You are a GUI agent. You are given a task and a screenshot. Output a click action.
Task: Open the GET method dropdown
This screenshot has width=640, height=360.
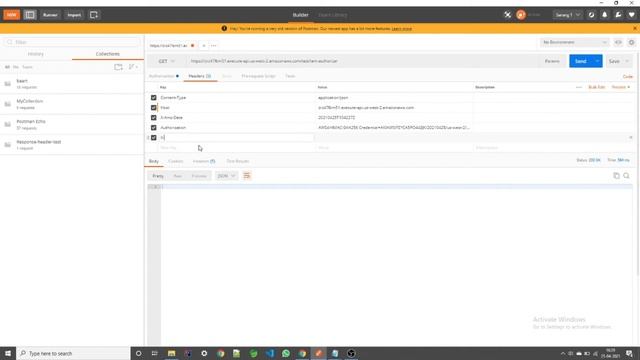167,61
